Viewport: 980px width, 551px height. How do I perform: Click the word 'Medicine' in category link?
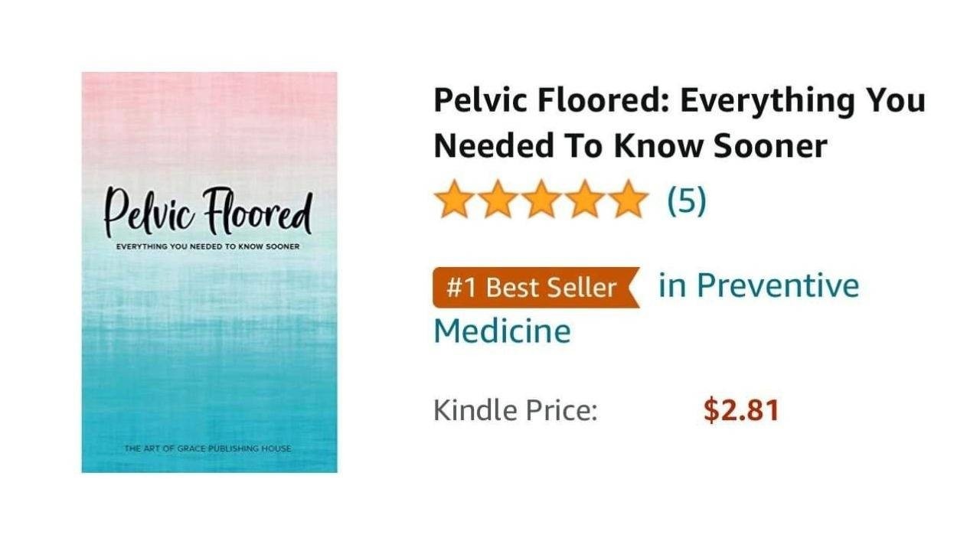501,332
